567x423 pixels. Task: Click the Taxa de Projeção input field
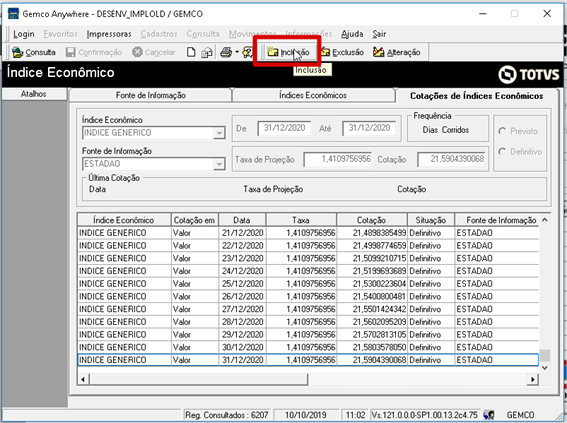[x=337, y=159]
